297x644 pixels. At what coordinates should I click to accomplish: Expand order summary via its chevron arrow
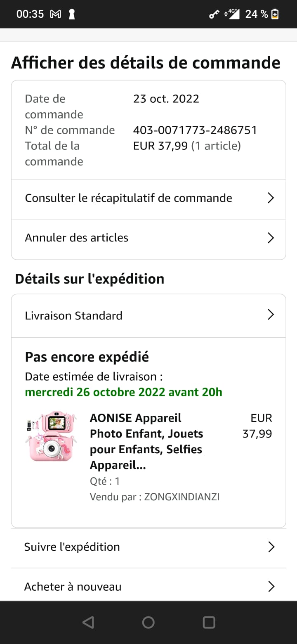pos(271,198)
